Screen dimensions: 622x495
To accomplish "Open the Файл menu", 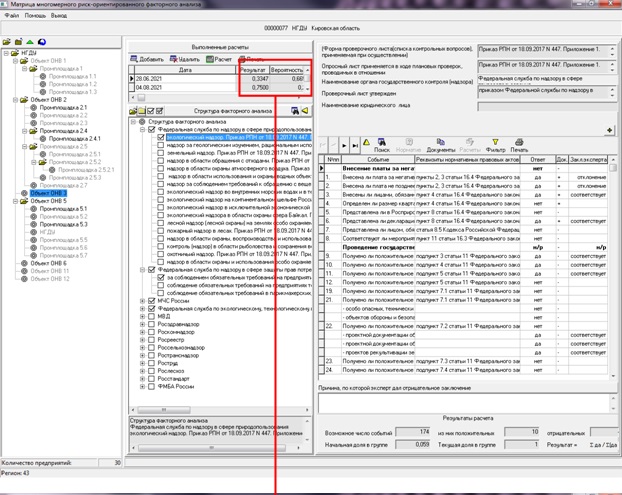I will [x=12, y=17].
